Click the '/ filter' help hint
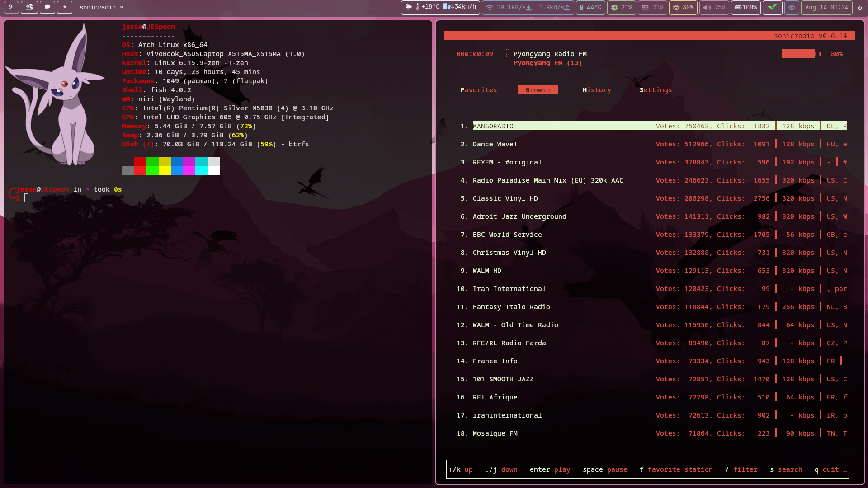Viewport: 868px width, 488px height. click(x=741, y=469)
